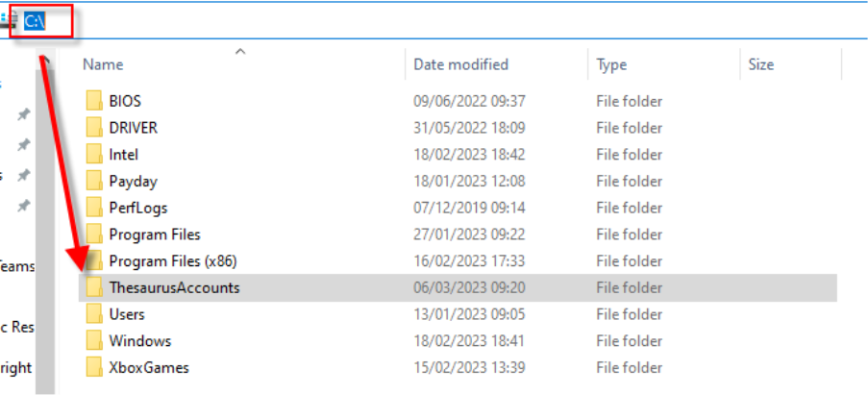Image resolution: width=868 pixels, height=395 pixels.
Task: Select the Payday folder icon
Action: click(x=94, y=181)
